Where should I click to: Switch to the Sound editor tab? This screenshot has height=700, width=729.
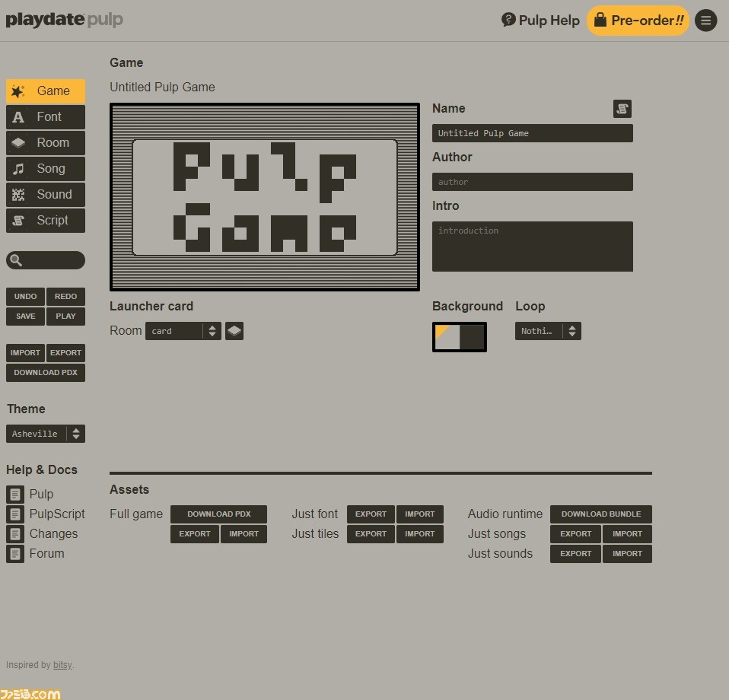(x=46, y=195)
